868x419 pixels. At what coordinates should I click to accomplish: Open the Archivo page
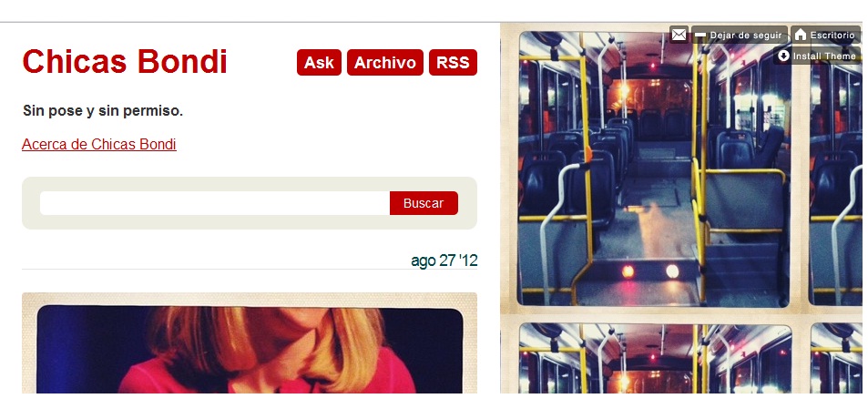pos(385,63)
